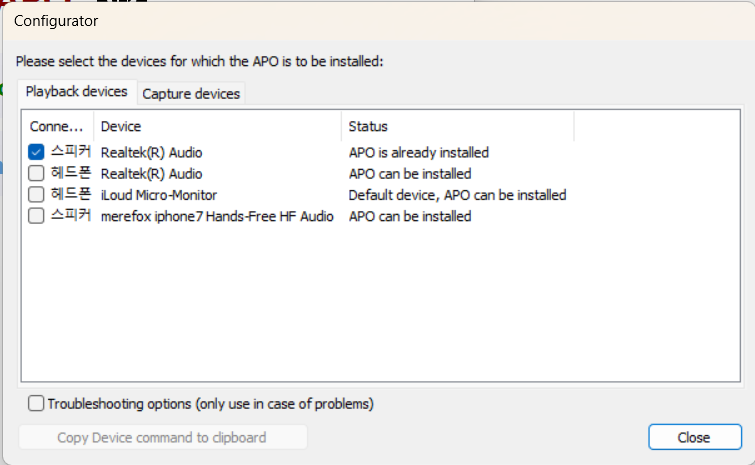Click the first Realtek(R) Audio device name

tap(151, 153)
